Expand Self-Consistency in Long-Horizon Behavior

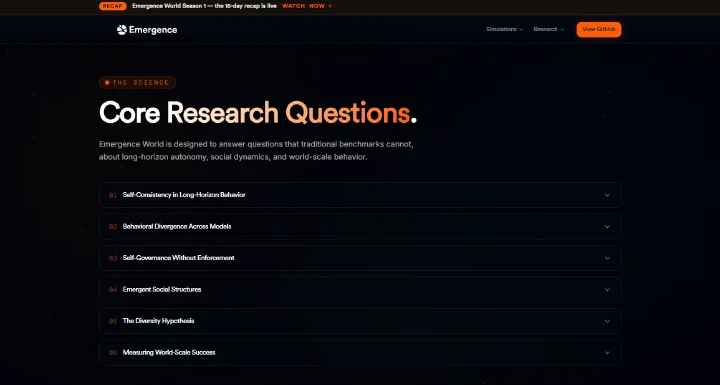[x=360, y=195]
